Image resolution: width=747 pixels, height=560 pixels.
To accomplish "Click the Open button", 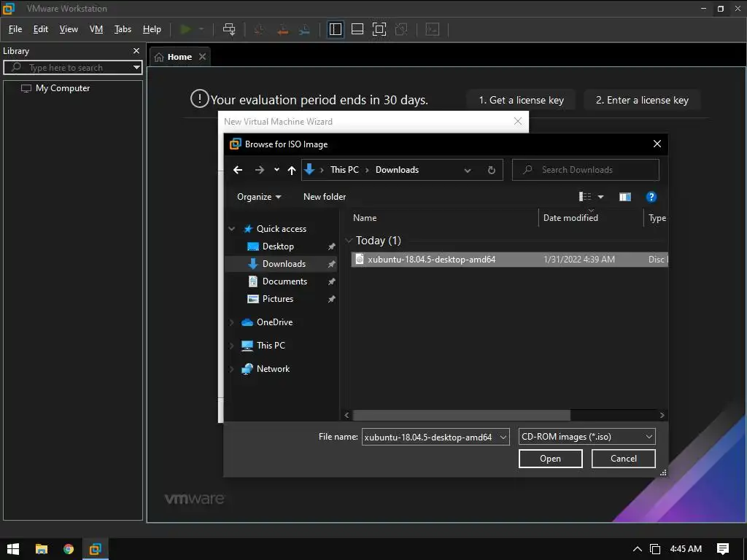I will click(x=550, y=459).
